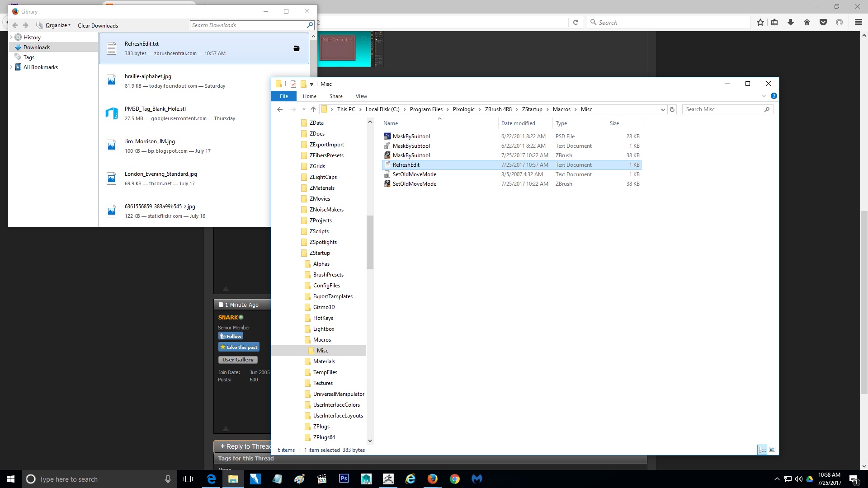Open Photoshop from taskbar
This screenshot has height=488, width=868.
(x=344, y=479)
